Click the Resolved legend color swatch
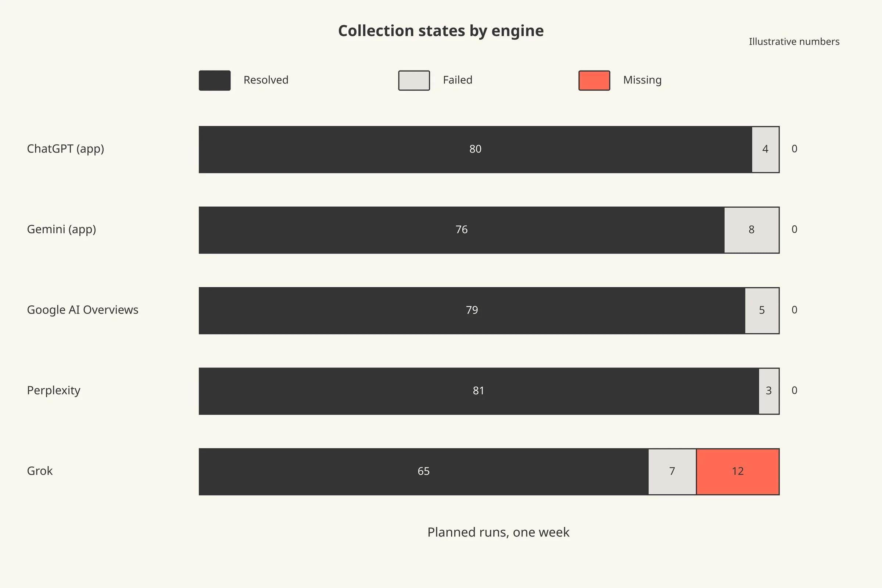This screenshot has height=588, width=882. click(215, 80)
